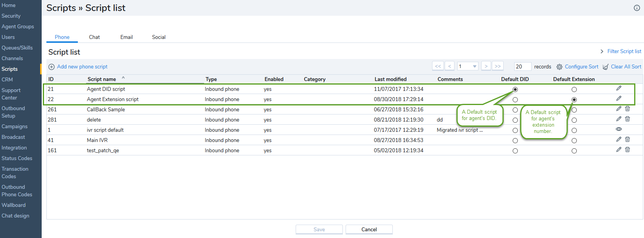Image resolution: width=644 pixels, height=238 pixels.
Task: Select Default DID for CallBack Sample
Action: 515,110
